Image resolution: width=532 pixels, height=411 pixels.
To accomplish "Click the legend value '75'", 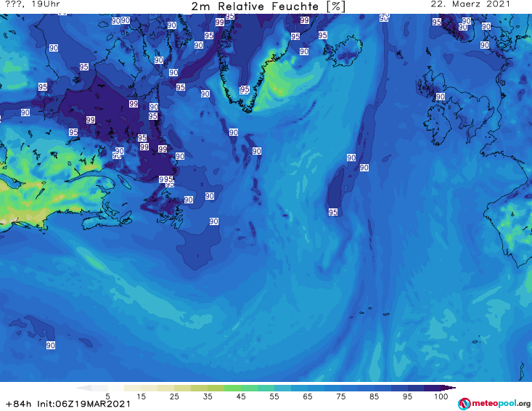I will 341,396.
